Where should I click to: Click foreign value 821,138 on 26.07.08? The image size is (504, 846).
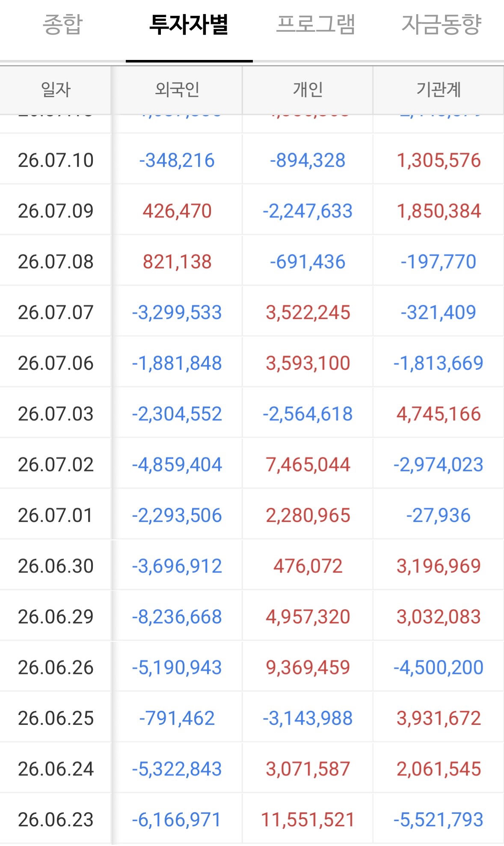click(177, 262)
